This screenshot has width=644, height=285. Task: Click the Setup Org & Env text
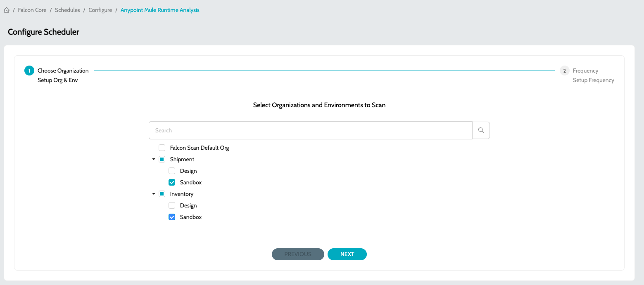pyautogui.click(x=58, y=80)
